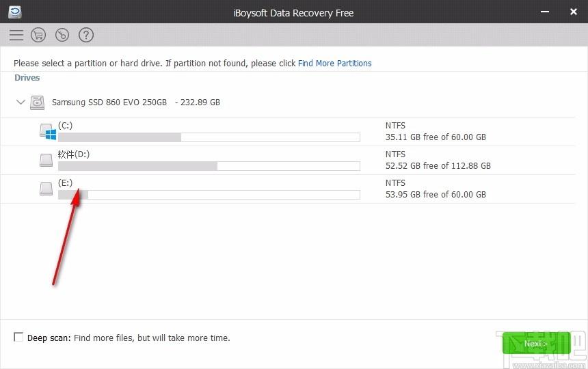Open the hamburger menu
This screenshot has height=369, width=588.
(x=16, y=35)
